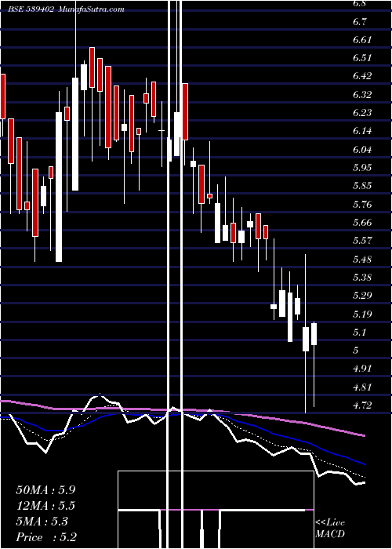
Task: Click the <<Live MACD label
Action: pyautogui.click(x=330, y=529)
